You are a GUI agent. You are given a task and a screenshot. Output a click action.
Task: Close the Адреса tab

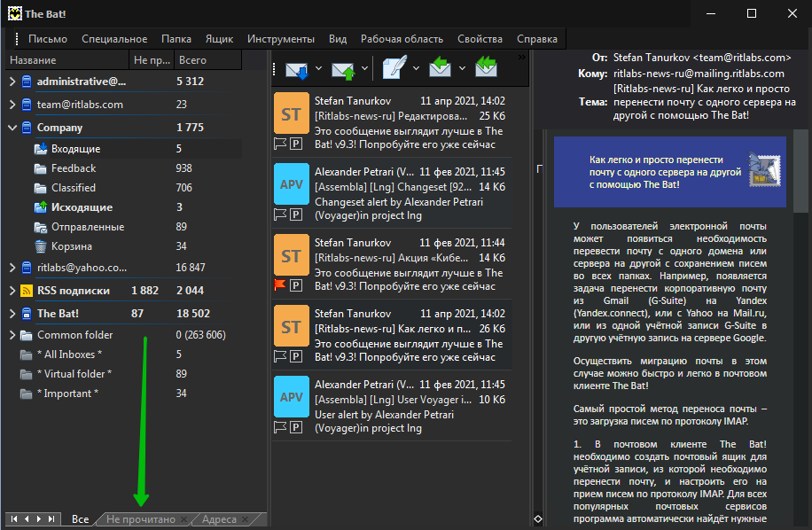245,519
